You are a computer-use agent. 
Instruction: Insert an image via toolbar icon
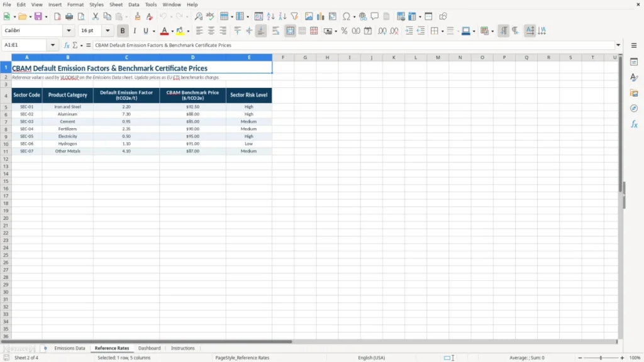[309, 16]
